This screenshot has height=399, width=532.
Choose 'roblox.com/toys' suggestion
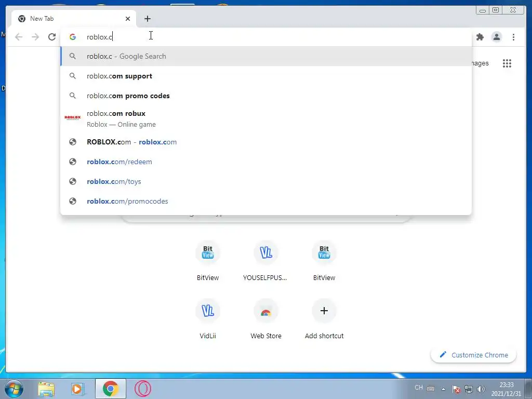tap(266, 181)
